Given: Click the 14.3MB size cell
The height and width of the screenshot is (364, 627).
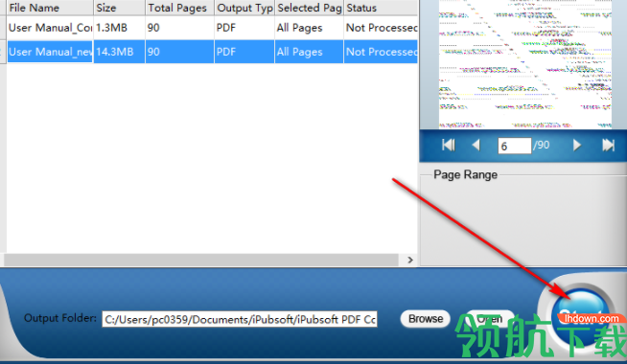Looking at the screenshot, I should [x=119, y=52].
